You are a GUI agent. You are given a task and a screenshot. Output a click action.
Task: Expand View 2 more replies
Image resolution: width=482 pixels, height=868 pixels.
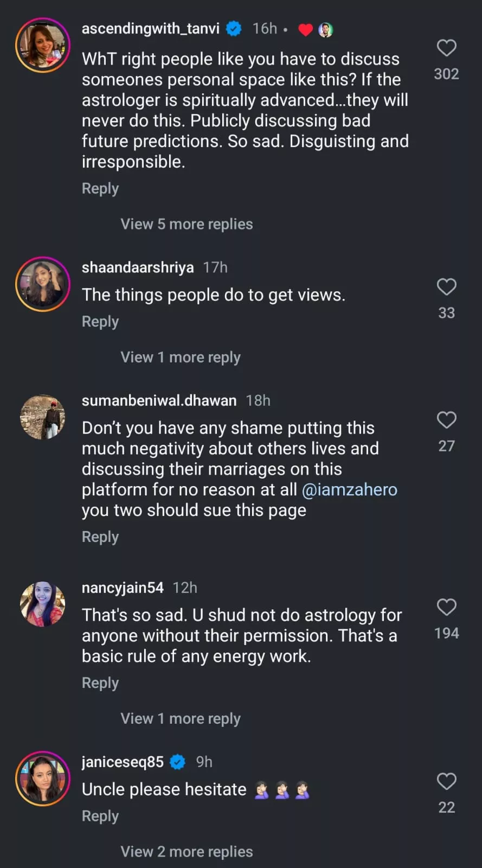[x=187, y=852]
